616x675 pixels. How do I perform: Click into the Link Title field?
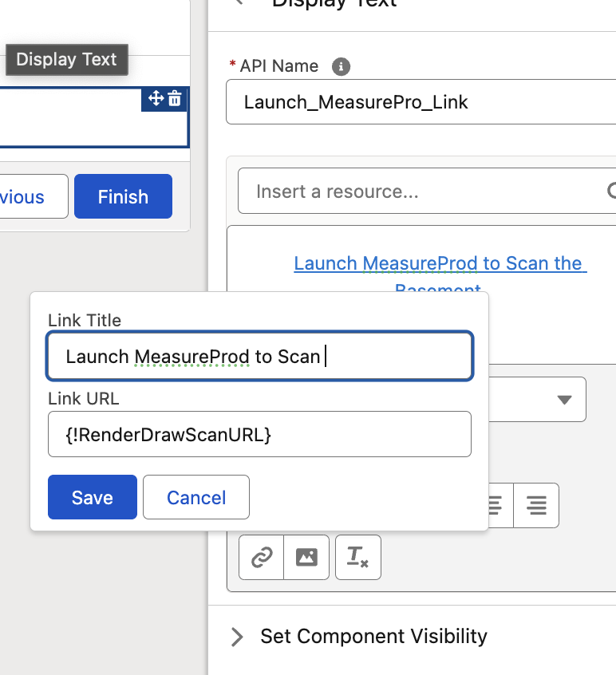[x=259, y=356]
